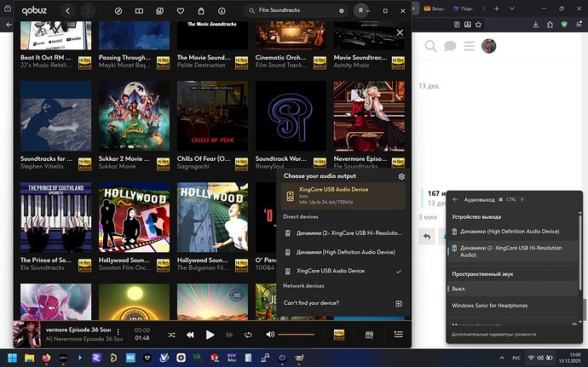Open the forum user avatar menu
Screen dimensions: 588x367
(488, 46)
